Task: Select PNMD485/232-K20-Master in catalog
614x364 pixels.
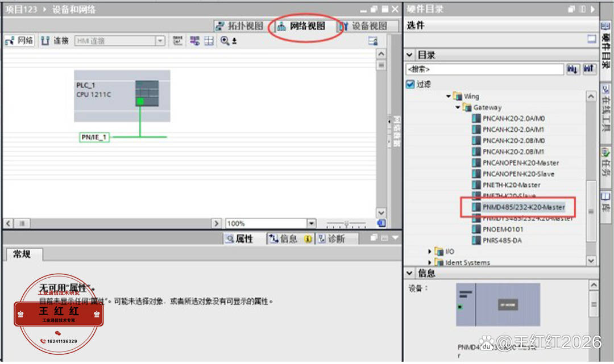Action: click(524, 207)
